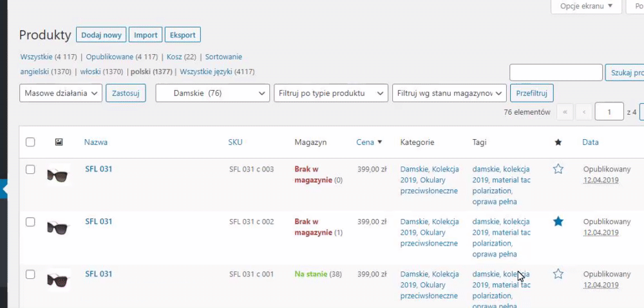Expand the collapsed admin sidebar arrow

[4, 189]
